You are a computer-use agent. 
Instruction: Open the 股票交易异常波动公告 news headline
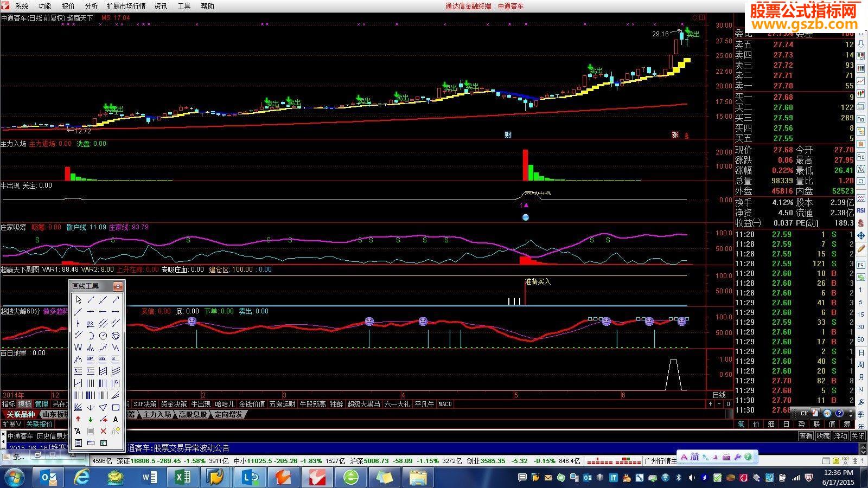pyautogui.click(x=192, y=448)
